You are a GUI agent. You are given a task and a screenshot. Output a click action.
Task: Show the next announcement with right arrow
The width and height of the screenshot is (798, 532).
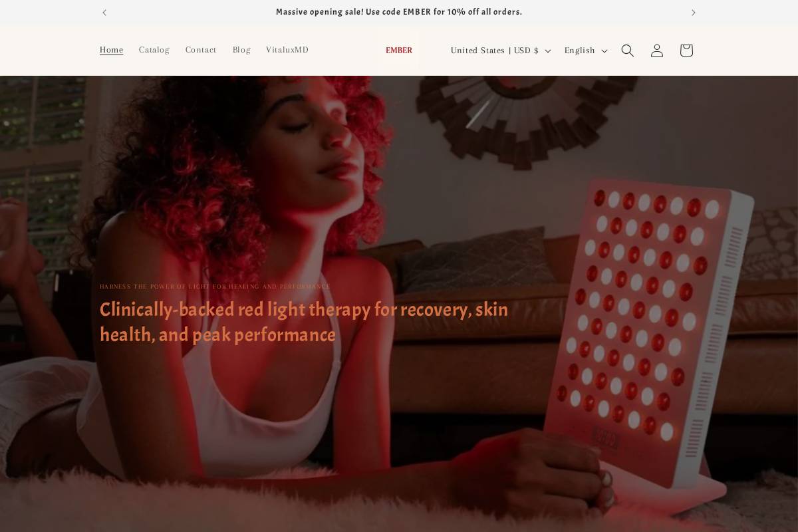pos(693,12)
